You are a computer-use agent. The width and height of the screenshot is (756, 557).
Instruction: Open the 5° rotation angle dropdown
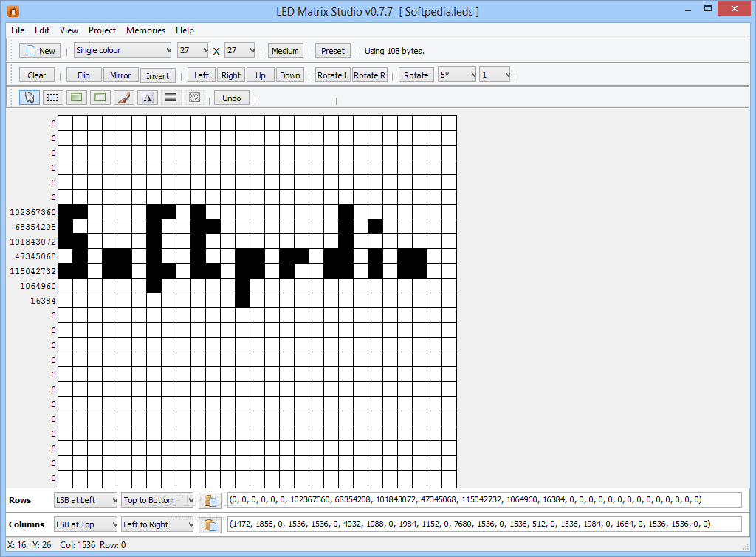pos(457,75)
